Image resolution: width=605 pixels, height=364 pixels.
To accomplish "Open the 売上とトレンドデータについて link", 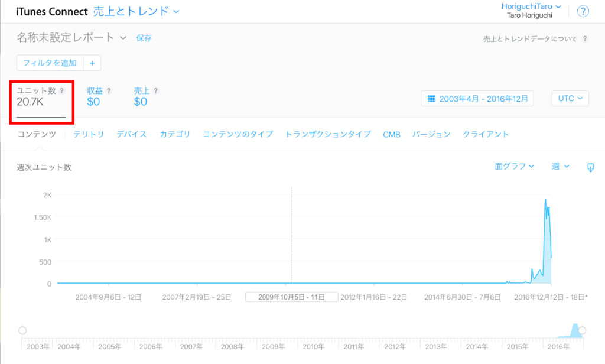I will pos(530,39).
